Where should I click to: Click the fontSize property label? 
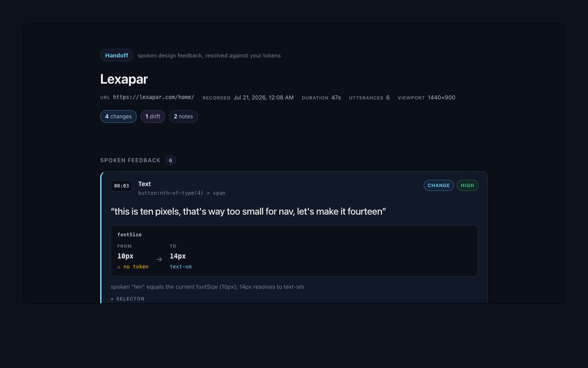[129, 234]
